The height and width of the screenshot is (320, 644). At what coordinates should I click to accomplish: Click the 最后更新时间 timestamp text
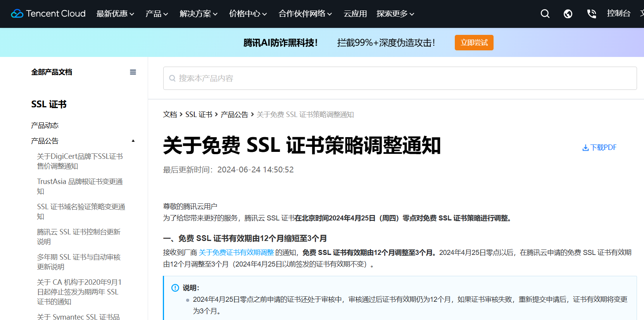point(228,170)
